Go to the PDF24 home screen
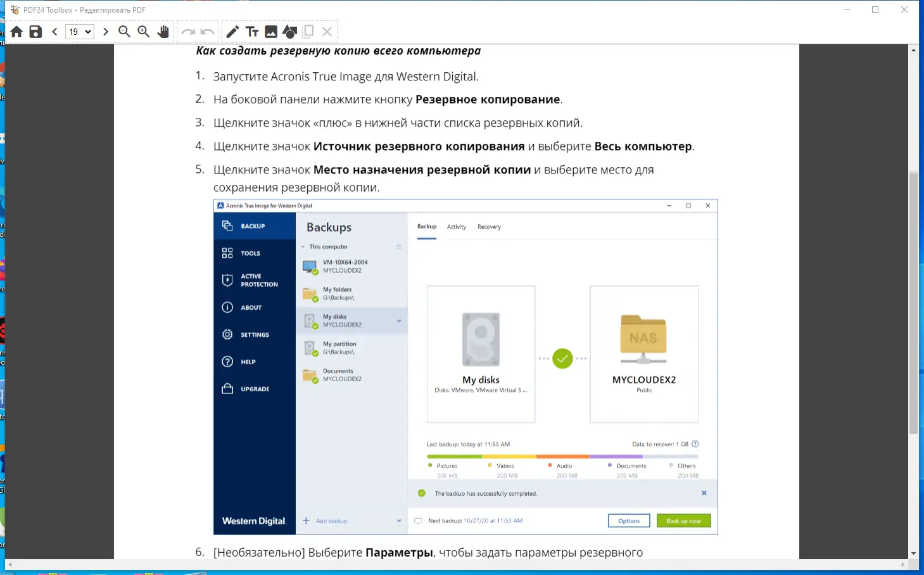 pyautogui.click(x=16, y=32)
